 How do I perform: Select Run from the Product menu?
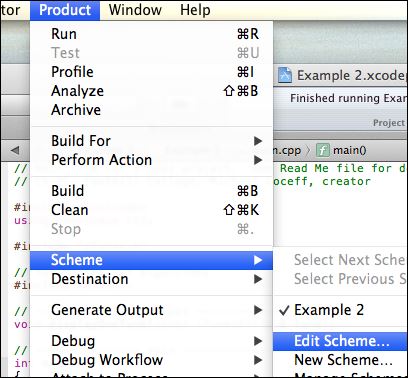[x=151, y=34]
